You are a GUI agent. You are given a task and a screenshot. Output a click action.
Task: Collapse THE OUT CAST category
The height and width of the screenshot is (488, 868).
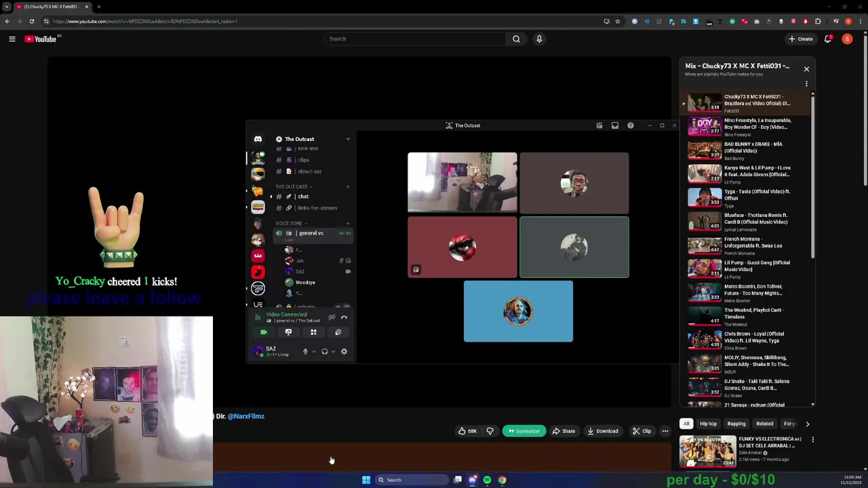tap(293, 186)
